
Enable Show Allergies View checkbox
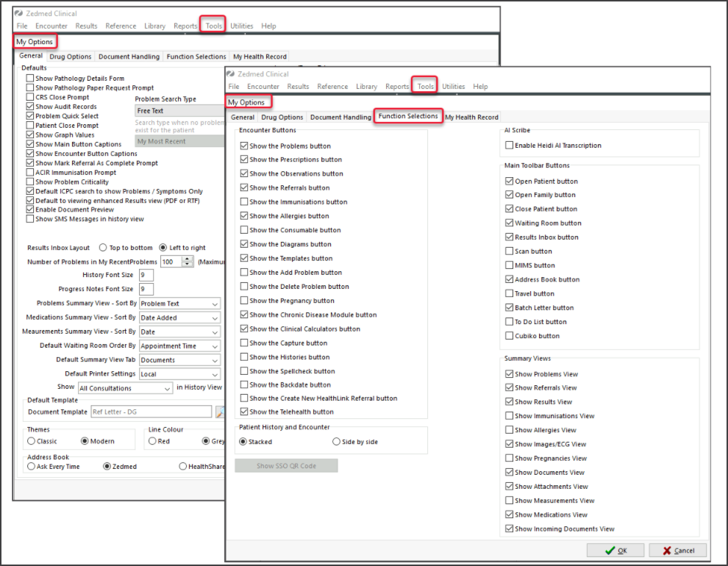point(510,430)
